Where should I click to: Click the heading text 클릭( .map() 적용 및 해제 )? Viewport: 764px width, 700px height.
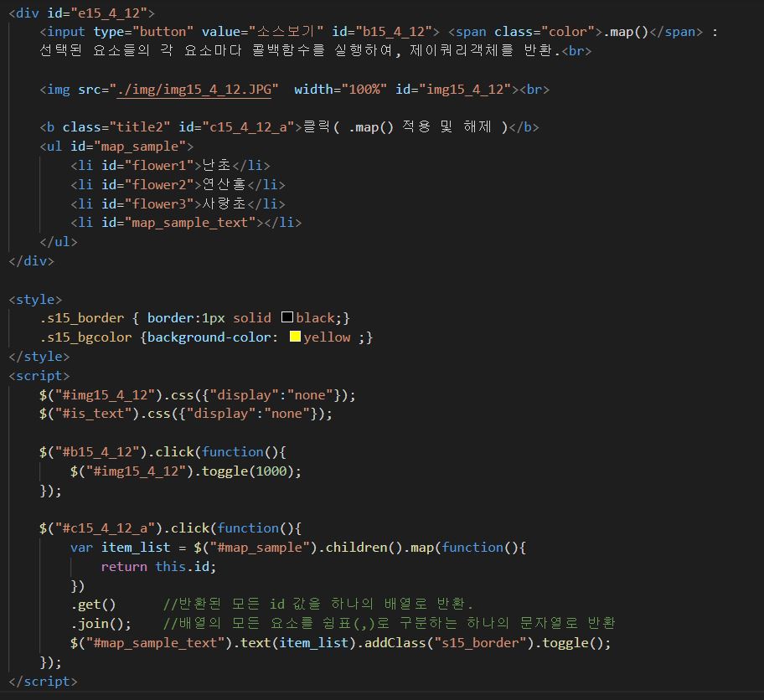pyautogui.click(x=405, y=127)
